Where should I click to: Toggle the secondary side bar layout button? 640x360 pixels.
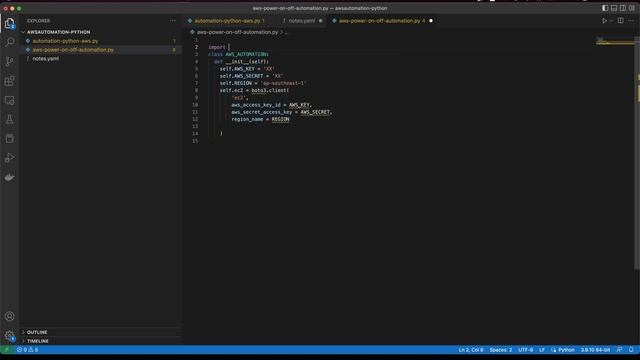click(x=623, y=8)
